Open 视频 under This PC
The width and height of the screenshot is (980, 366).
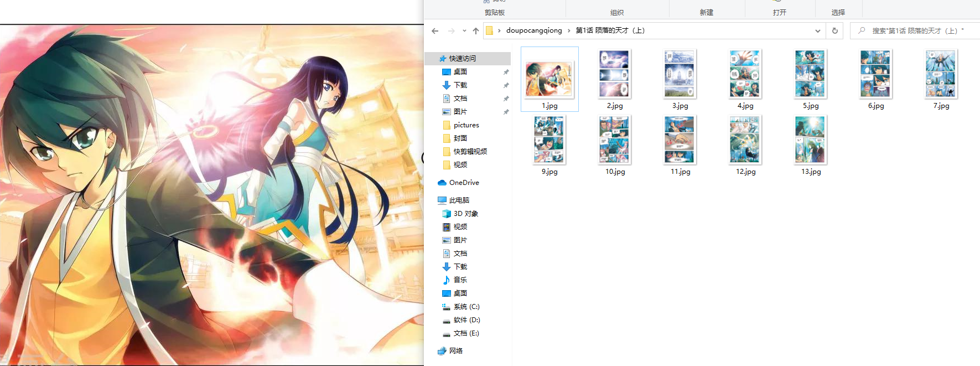460,227
